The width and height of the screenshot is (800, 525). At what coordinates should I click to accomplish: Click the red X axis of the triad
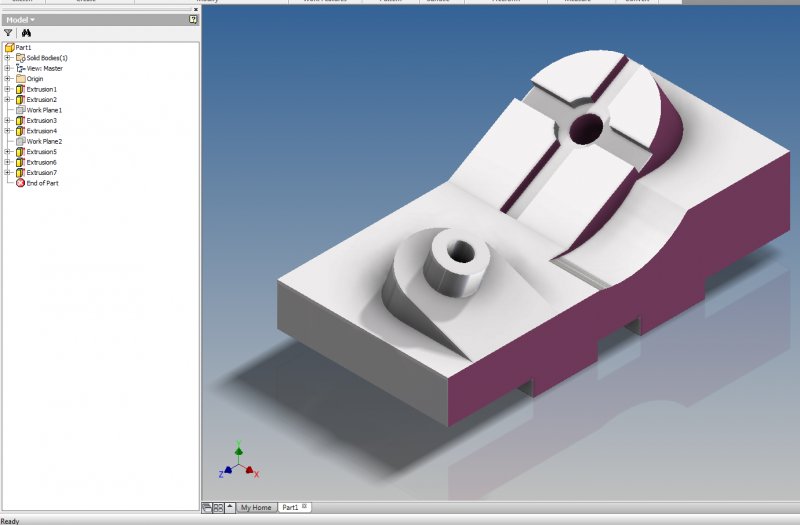250,471
